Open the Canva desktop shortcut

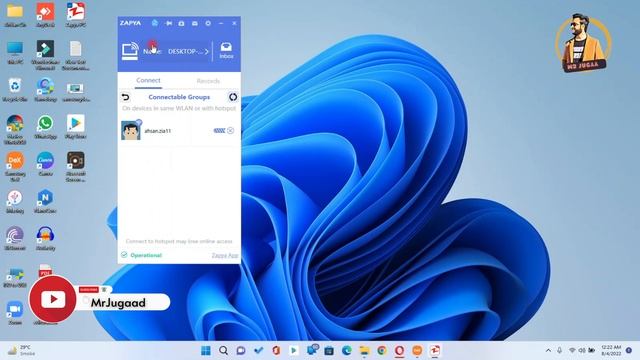tap(45, 164)
